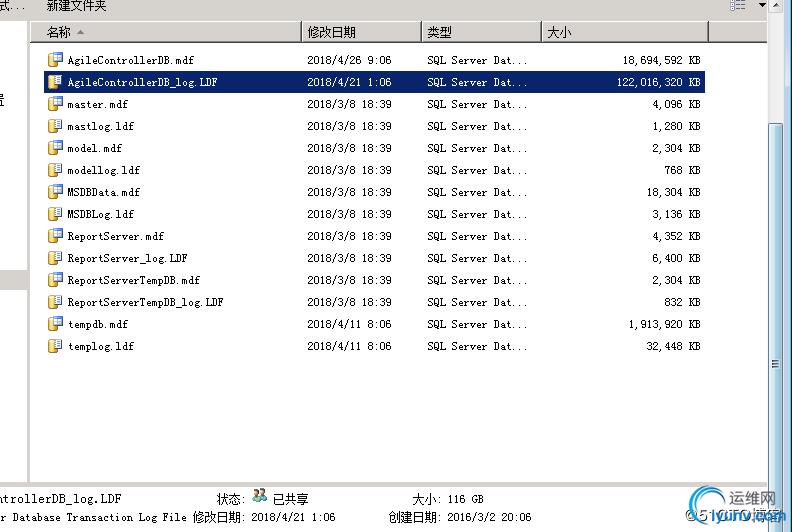The image size is (792, 532).
Task: Click the tempdb.mdf file icon
Action: [x=55, y=323]
